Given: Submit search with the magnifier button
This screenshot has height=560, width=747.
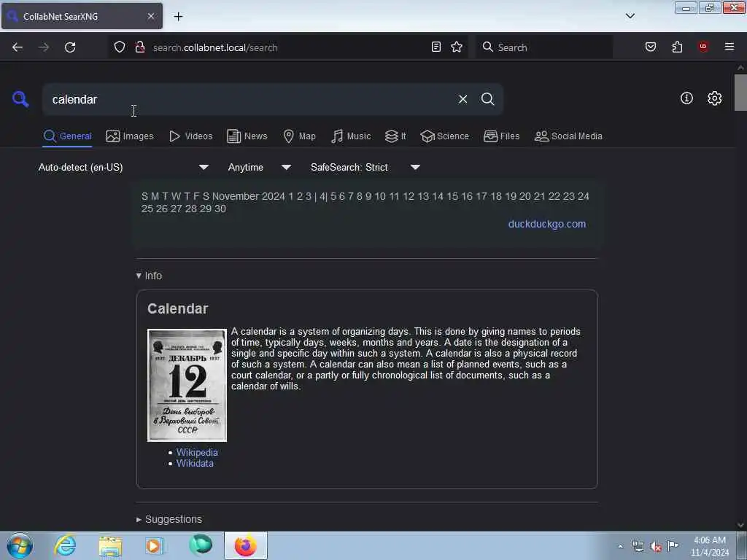Looking at the screenshot, I should click(487, 99).
